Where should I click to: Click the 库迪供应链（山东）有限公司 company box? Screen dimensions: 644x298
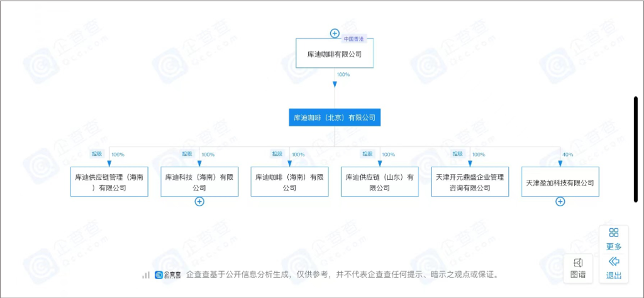[x=379, y=182]
